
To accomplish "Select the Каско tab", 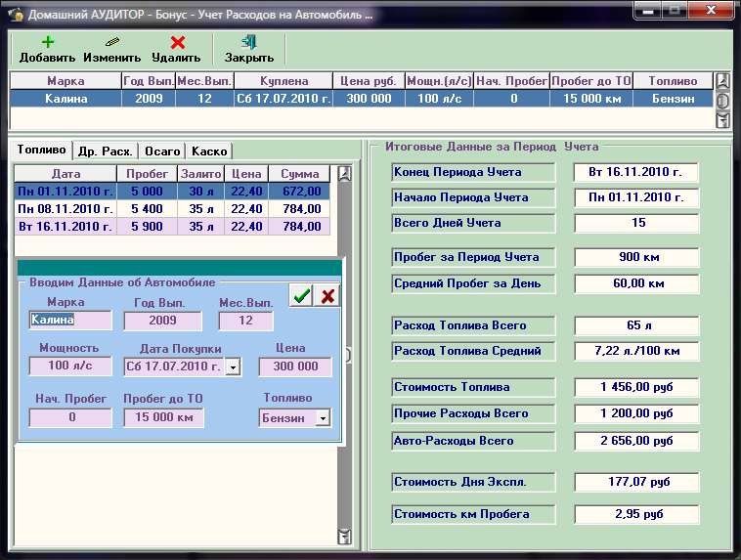I will click(x=209, y=151).
